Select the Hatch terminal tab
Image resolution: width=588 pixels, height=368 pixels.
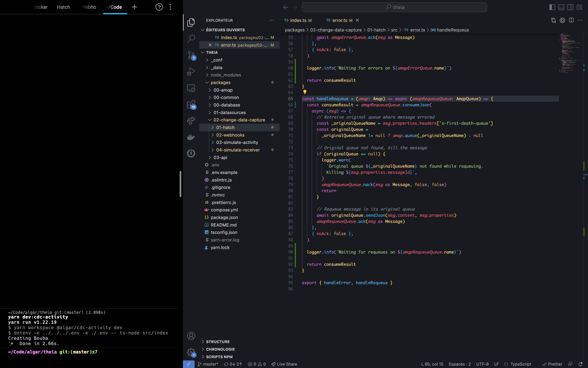pos(63,7)
